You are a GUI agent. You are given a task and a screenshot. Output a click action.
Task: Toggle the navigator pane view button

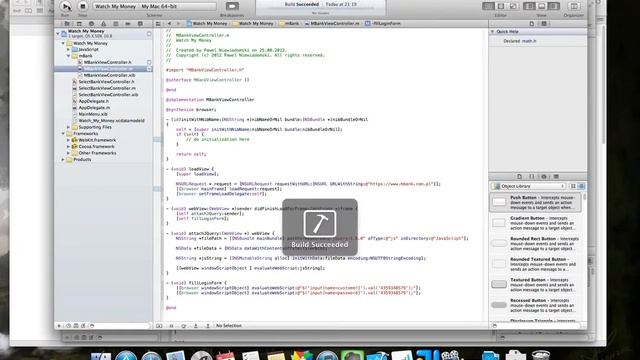coord(529,6)
